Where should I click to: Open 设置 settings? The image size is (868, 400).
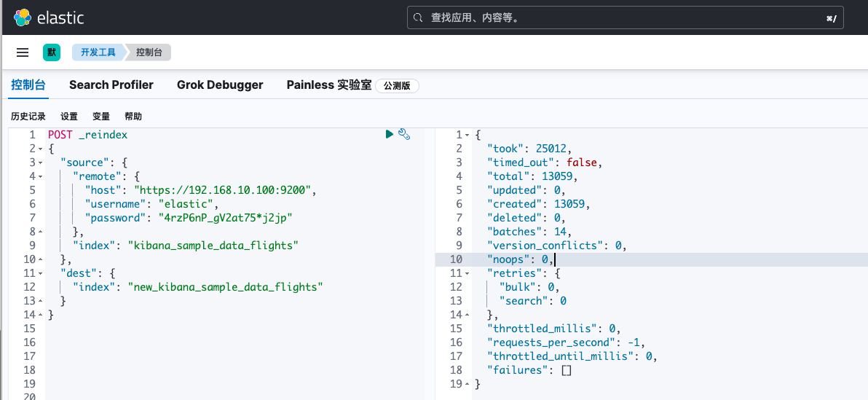[69, 117]
